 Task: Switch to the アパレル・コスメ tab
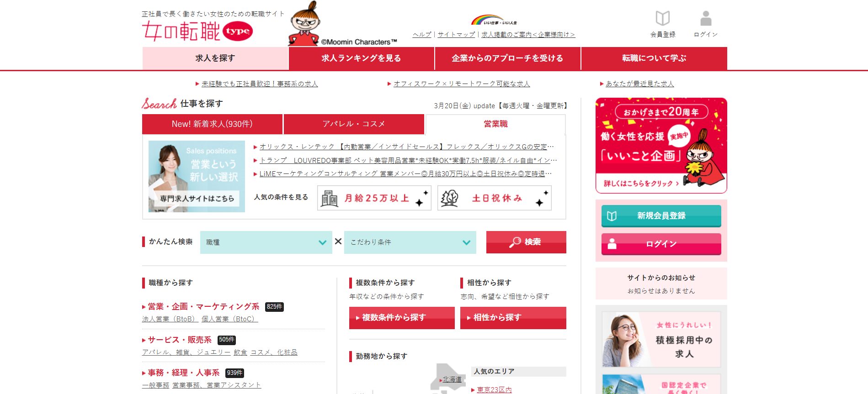[x=354, y=124]
